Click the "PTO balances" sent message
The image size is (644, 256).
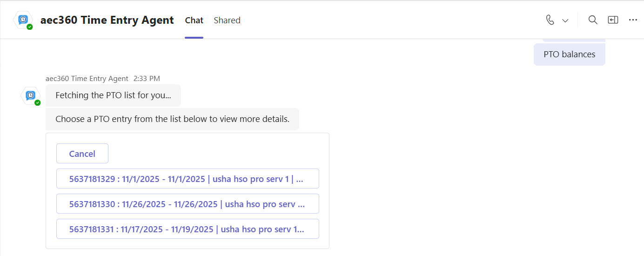569,54
